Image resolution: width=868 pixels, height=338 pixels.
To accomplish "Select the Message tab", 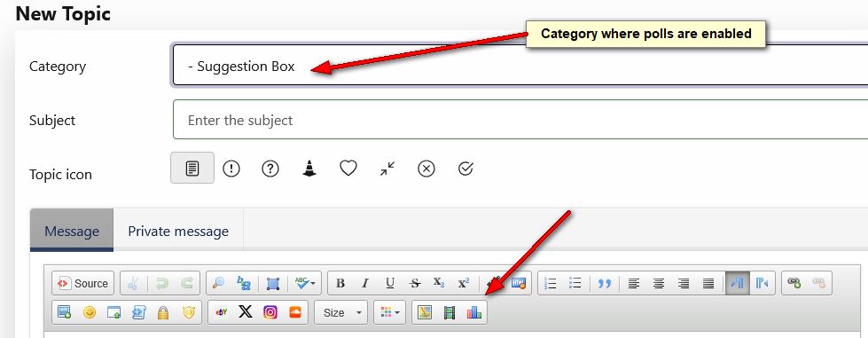I will [72, 231].
